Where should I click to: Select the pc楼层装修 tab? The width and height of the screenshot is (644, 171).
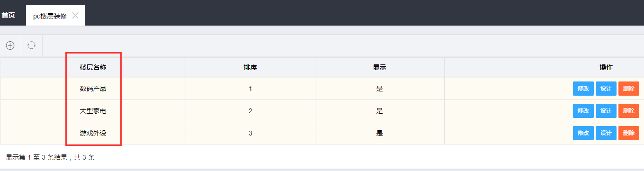click(50, 16)
